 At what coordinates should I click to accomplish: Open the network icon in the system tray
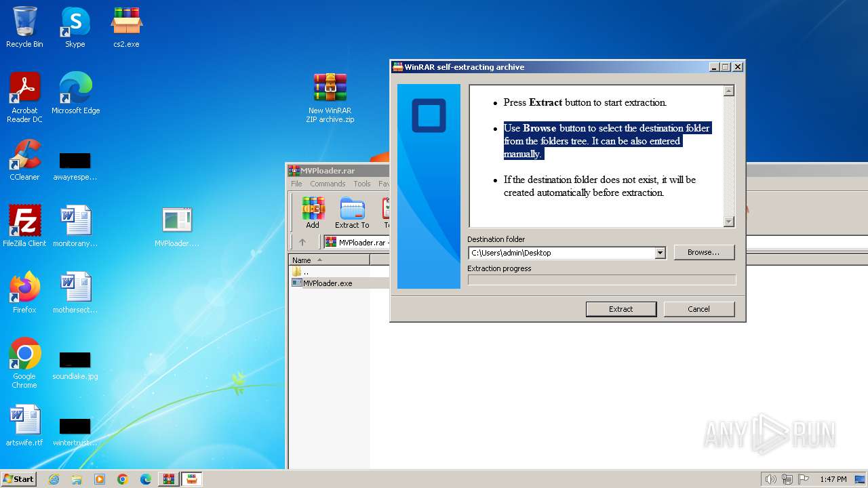click(787, 479)
